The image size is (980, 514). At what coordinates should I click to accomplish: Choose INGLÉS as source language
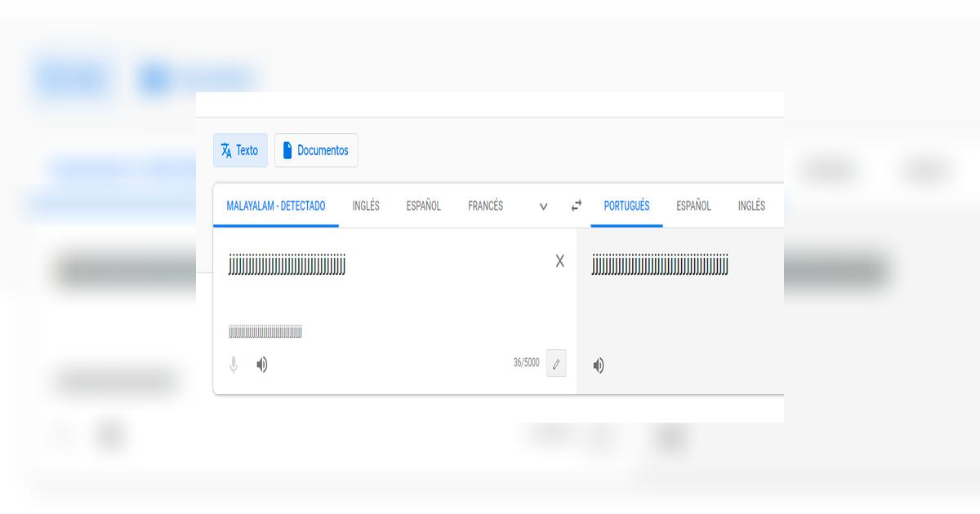[366, 206]
